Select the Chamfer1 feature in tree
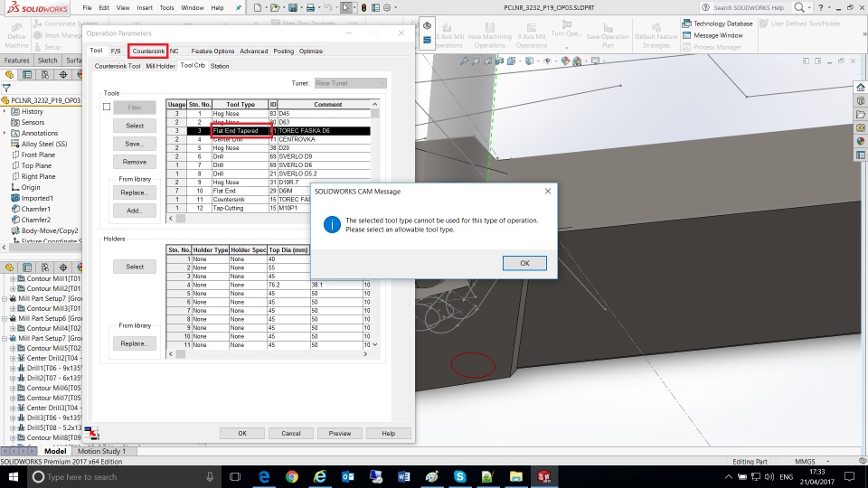The image size is (868, 488). tap(35, 209)
